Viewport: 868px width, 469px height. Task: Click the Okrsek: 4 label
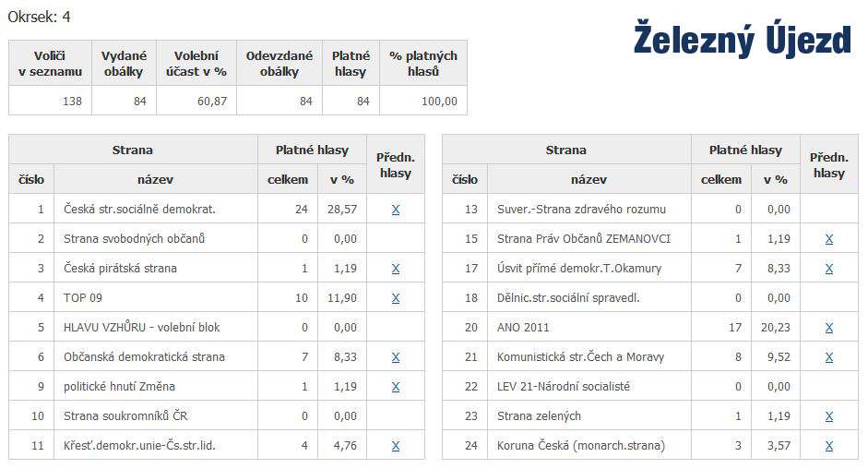pos(39,17)
